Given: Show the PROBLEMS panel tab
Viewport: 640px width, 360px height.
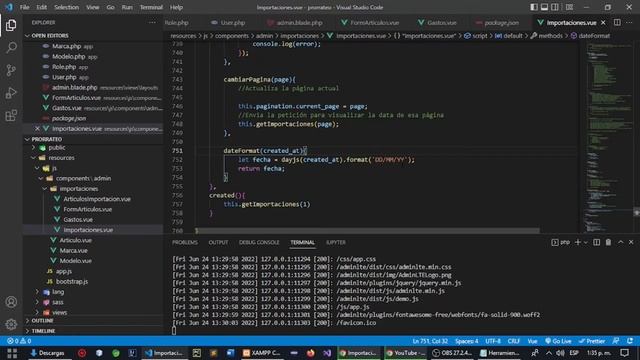Looking at the screenshot, I should click(x=184, y=242).
